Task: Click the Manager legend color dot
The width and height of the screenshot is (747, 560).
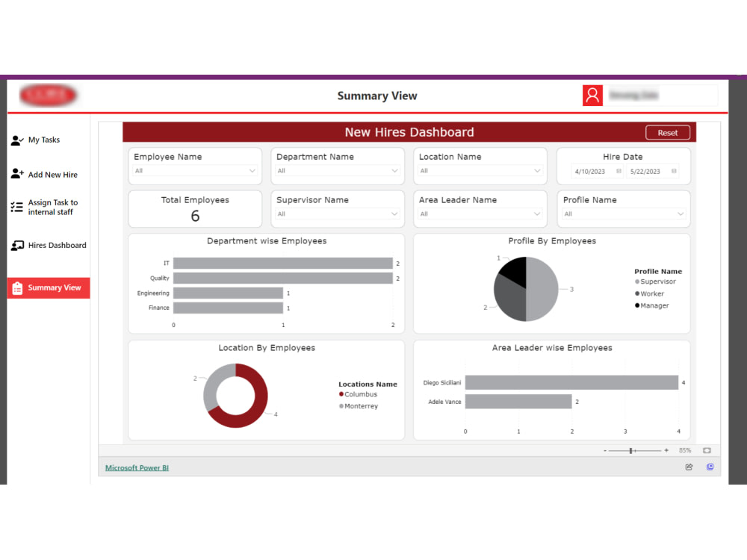Action: [x=637, y=305]
